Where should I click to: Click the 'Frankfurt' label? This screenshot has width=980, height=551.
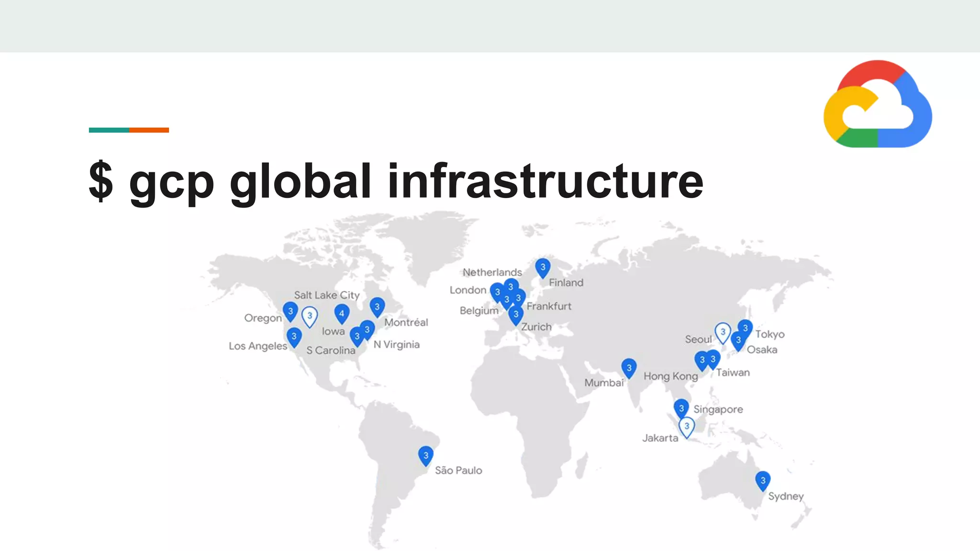[549, 307]
